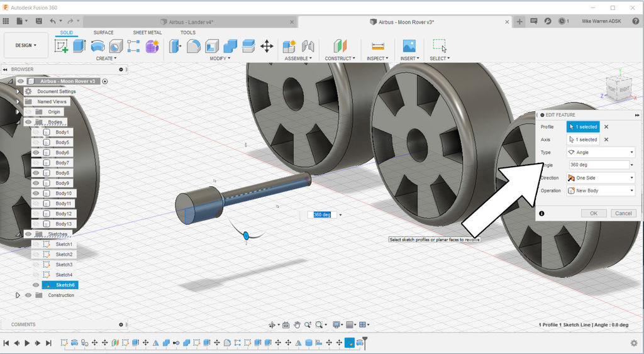Click the ViewCube in the viewport
Image resolution: width=644 pixels, height=354 pixels.
[x=618, y=88]
